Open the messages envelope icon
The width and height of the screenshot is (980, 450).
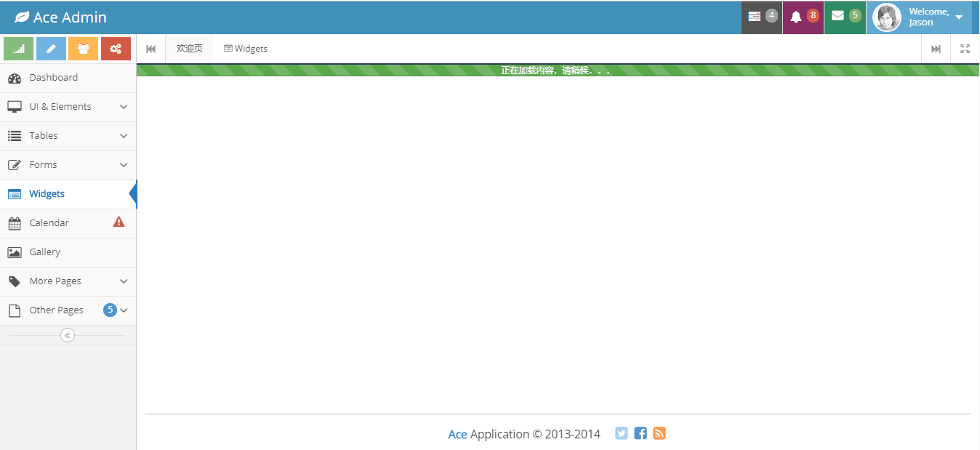coord(838,16)
